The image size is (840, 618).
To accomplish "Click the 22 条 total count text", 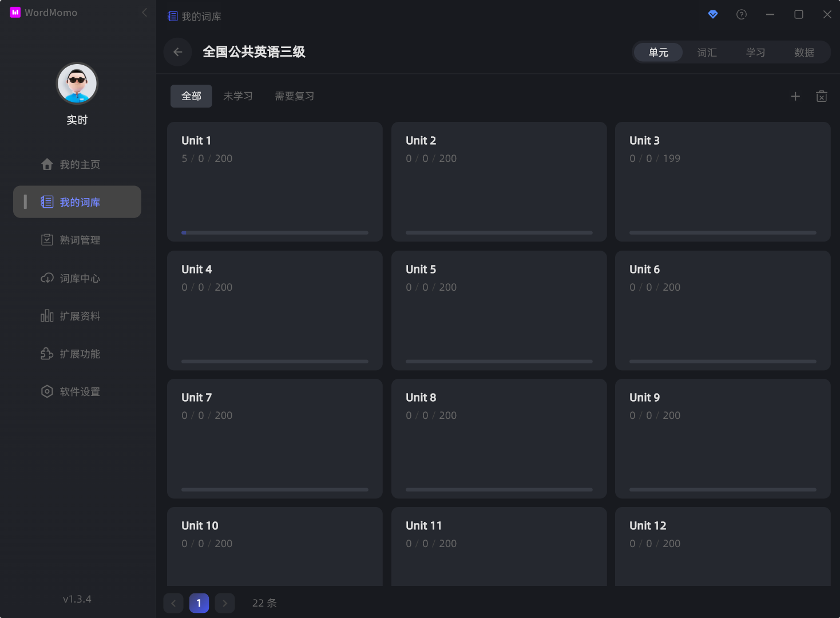I will point(264,603).
